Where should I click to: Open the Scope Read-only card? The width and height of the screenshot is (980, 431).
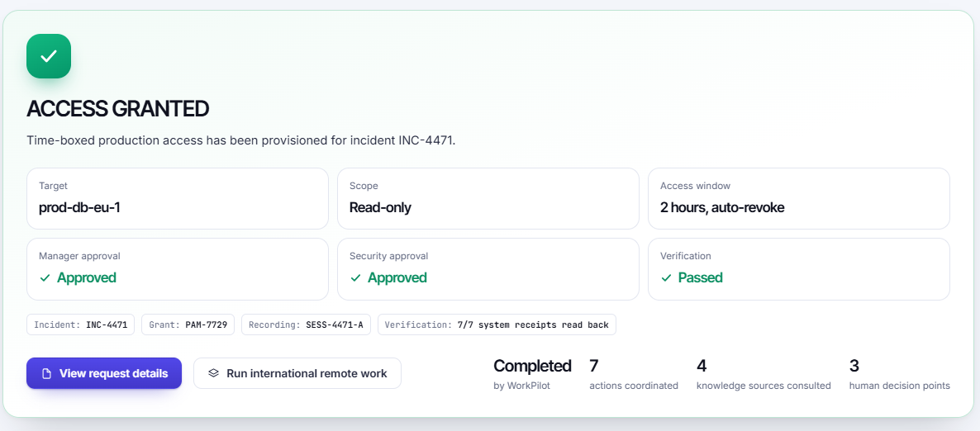(x=488, y=199)
